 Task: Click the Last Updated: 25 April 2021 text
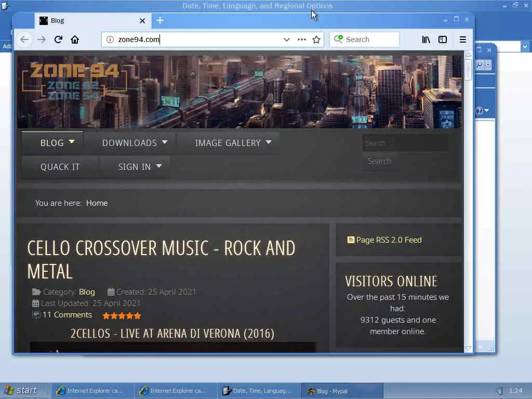90,303
